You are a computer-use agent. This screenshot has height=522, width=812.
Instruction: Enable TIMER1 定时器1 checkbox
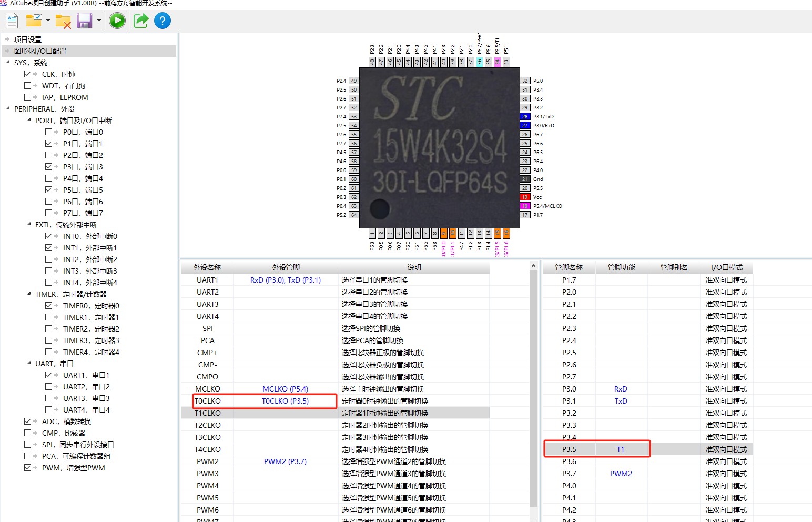(x=48, y=317)
